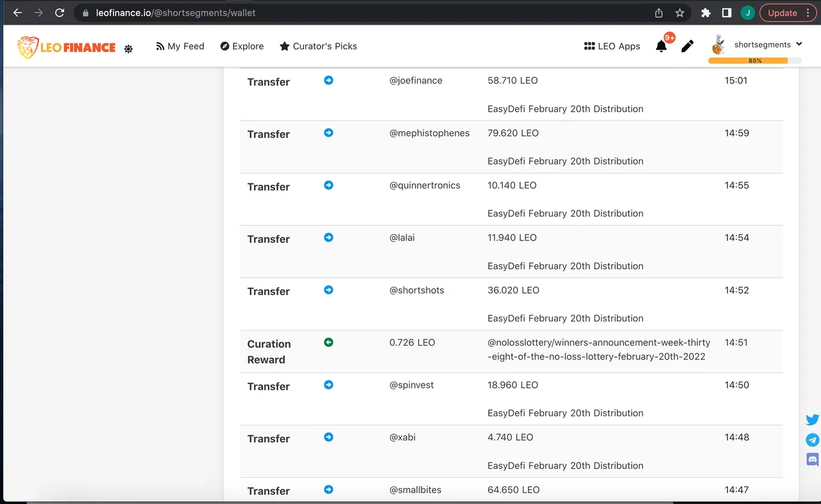Viewport: 821px width, 504px height.
Task: Click outgoing arrow icon in @mephistophenes row
Action: coord(328,133)
